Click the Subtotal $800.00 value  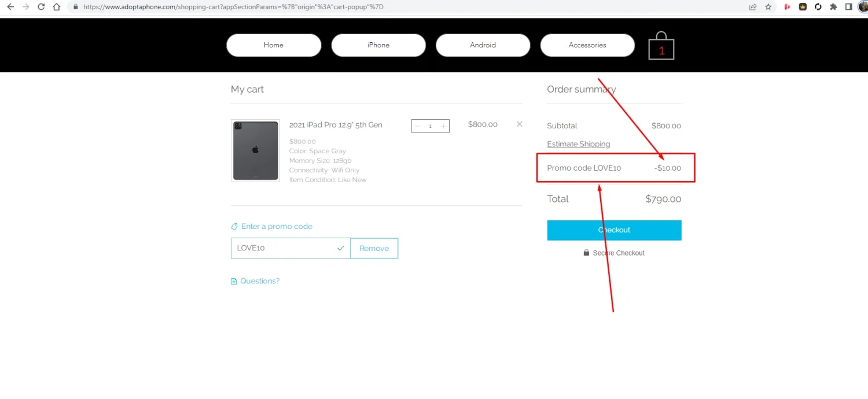tap(666, 125)
